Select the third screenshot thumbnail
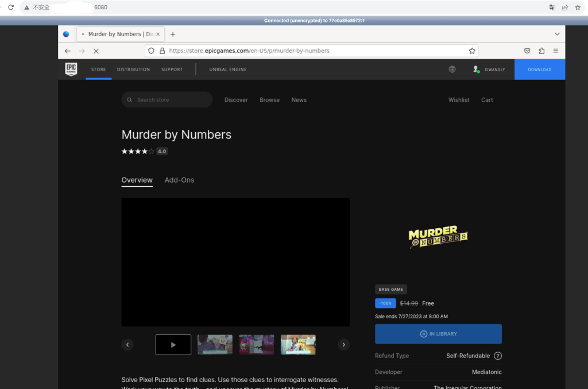Screen dimensions: 588x389 coord(298,344)
